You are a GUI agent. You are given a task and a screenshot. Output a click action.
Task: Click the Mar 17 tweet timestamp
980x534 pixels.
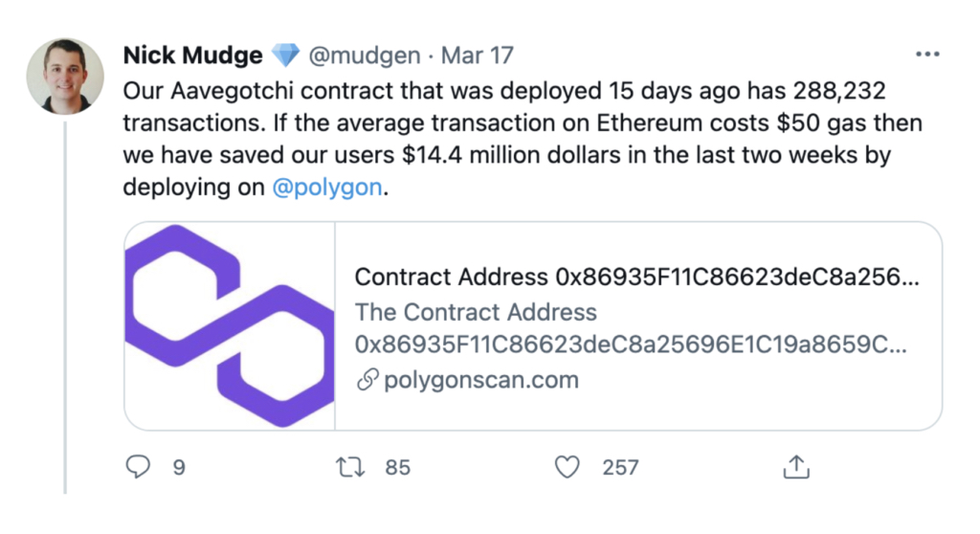point(477,56)
